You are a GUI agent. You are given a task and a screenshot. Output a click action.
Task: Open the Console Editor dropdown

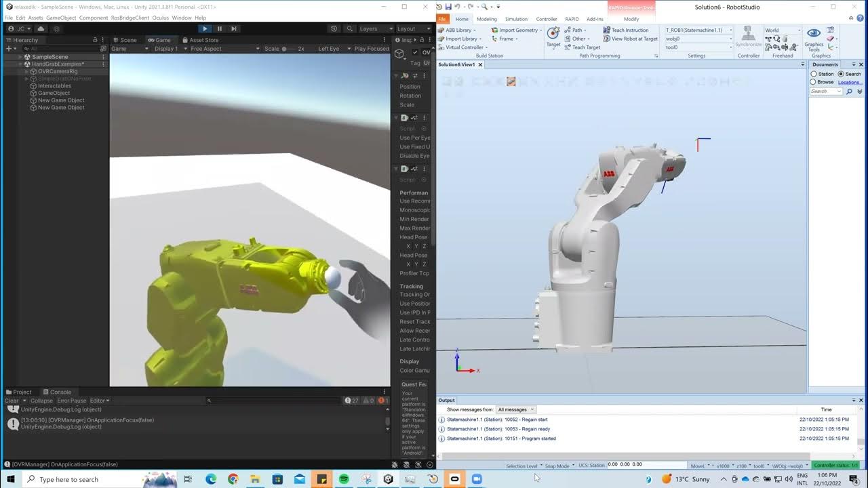click(x=100, y=401)
